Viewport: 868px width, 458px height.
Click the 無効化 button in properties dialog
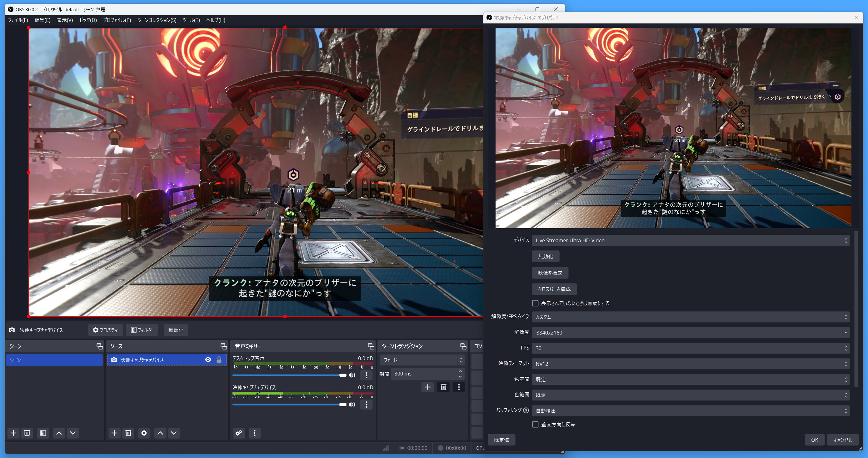pos(546,256)
